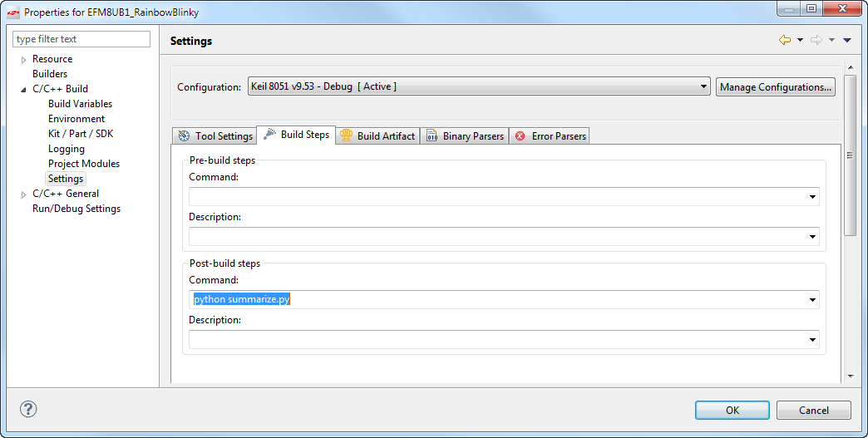868x438 pixels.
Task: Click the Tool Settings tab icon
Action: click(x=185, y=136)
